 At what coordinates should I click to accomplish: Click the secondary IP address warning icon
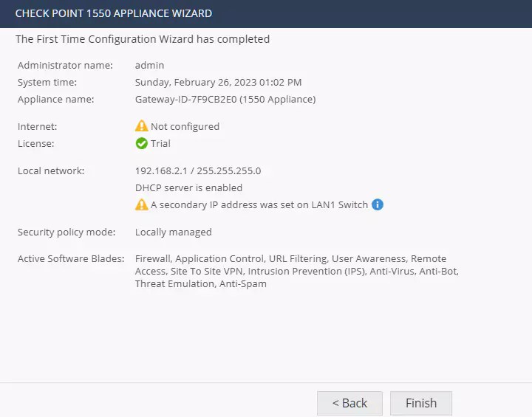141,204
